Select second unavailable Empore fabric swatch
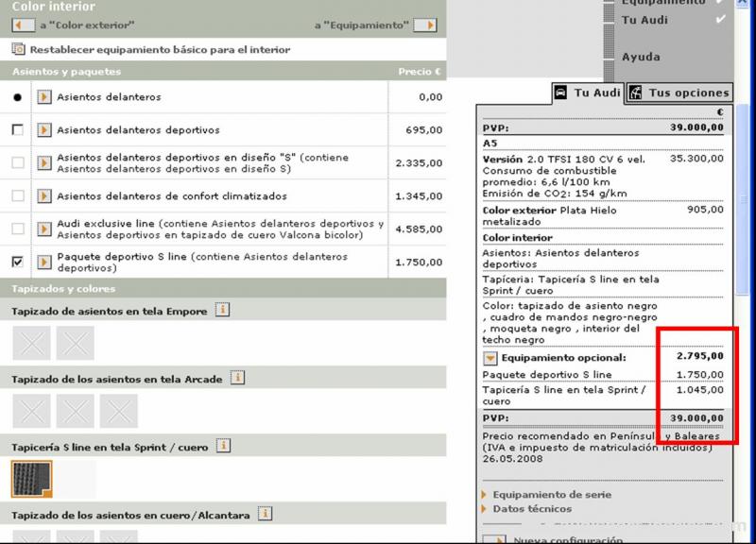Screen dimensions: 756x544 75,343
